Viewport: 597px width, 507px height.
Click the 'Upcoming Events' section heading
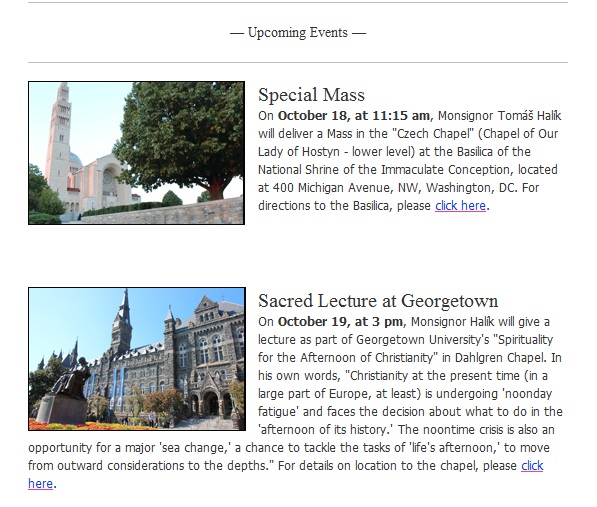coord(298,33)
